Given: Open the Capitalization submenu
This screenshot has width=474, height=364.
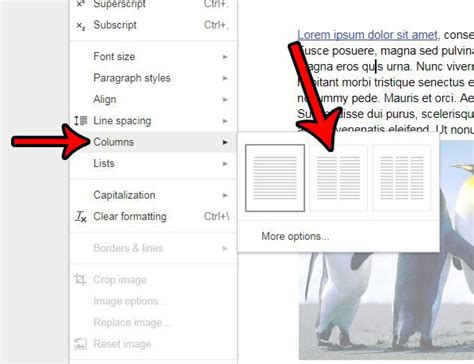Looking at the screenshot, I should pyautogui.click(x=154, y=195).
